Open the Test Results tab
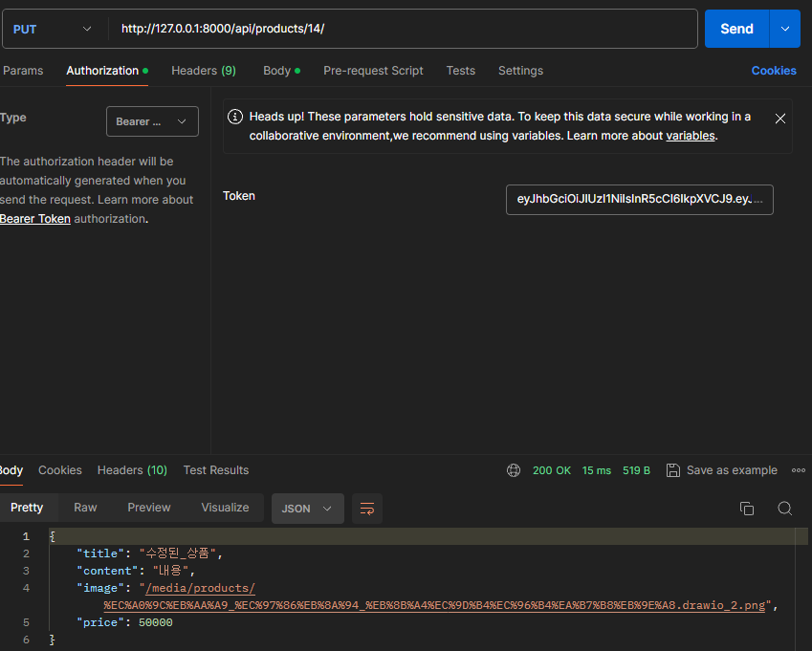812x651 pixels. (216, 470)
